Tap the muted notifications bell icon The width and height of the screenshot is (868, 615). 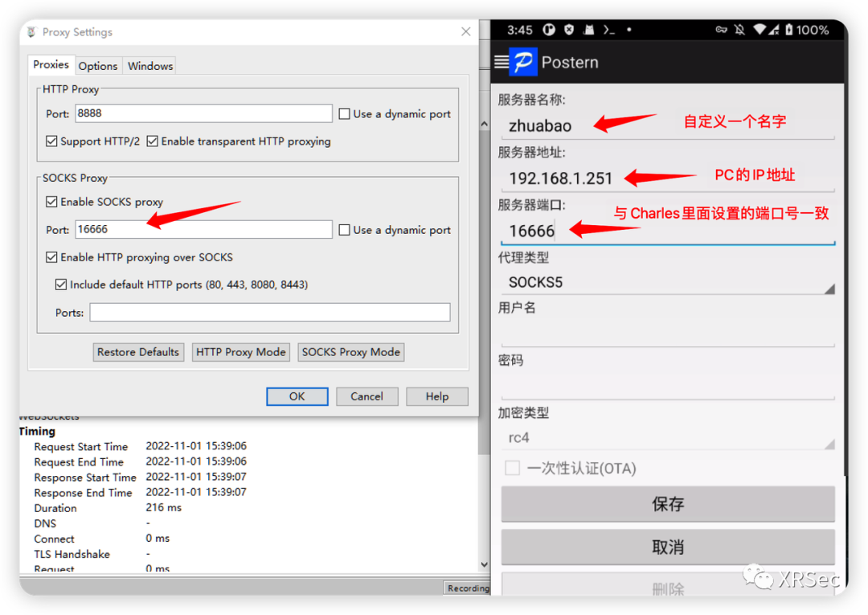[x=741, y=30]
